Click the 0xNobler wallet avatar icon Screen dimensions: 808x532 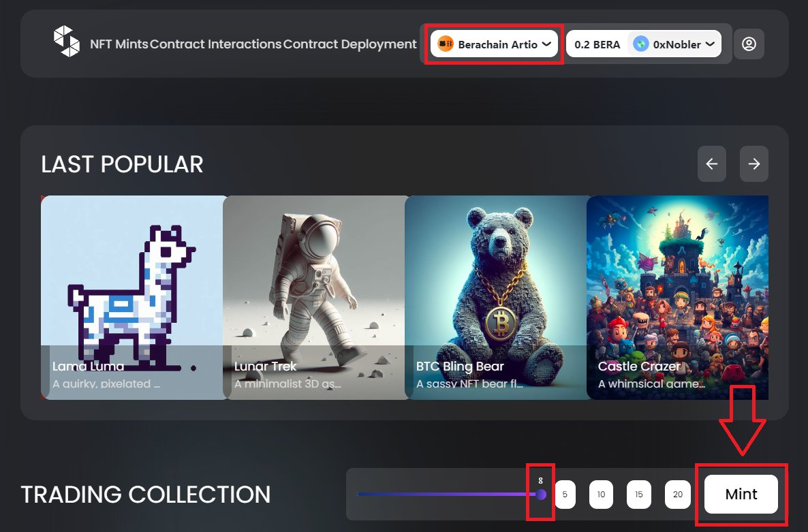click(640, 44)
